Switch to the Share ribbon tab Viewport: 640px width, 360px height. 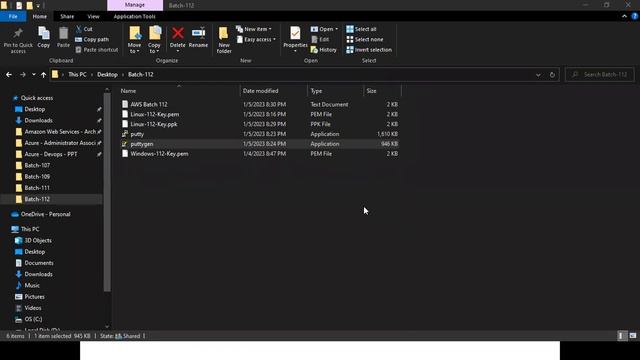pos(67,16)
